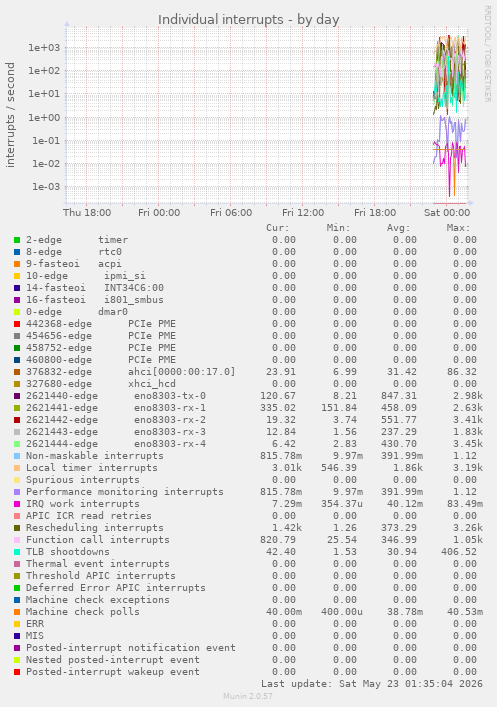The height and width of the screenshot is (707, 497).
Task: Click the RRDTOOL / TOBI OETIKER watermark
Action: [488, 54]
